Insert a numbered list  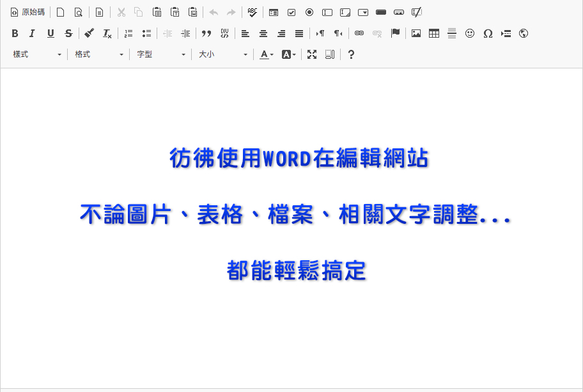click(x=128, y=33)
